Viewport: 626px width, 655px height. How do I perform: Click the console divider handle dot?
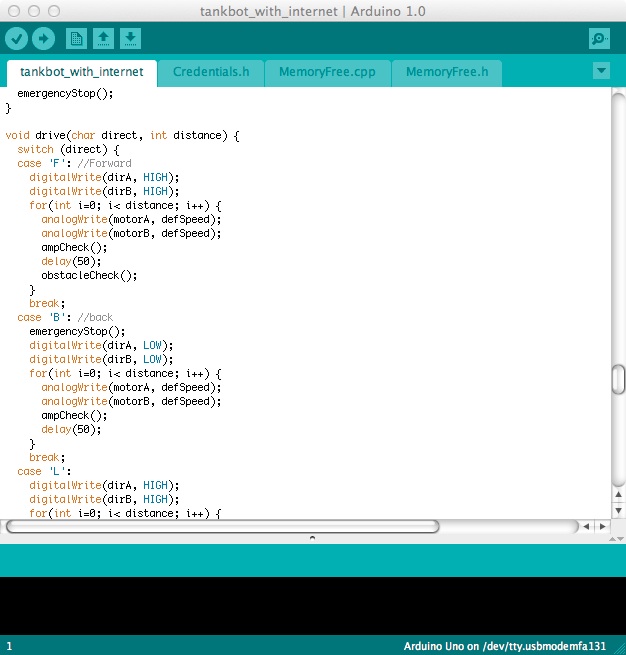[312, 538]
